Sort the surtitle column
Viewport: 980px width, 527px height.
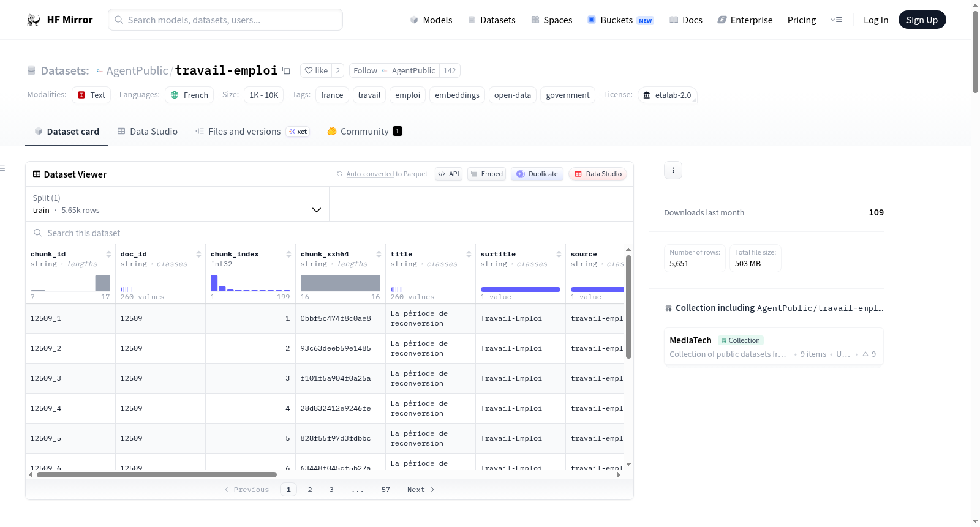[x=559, y=254]
